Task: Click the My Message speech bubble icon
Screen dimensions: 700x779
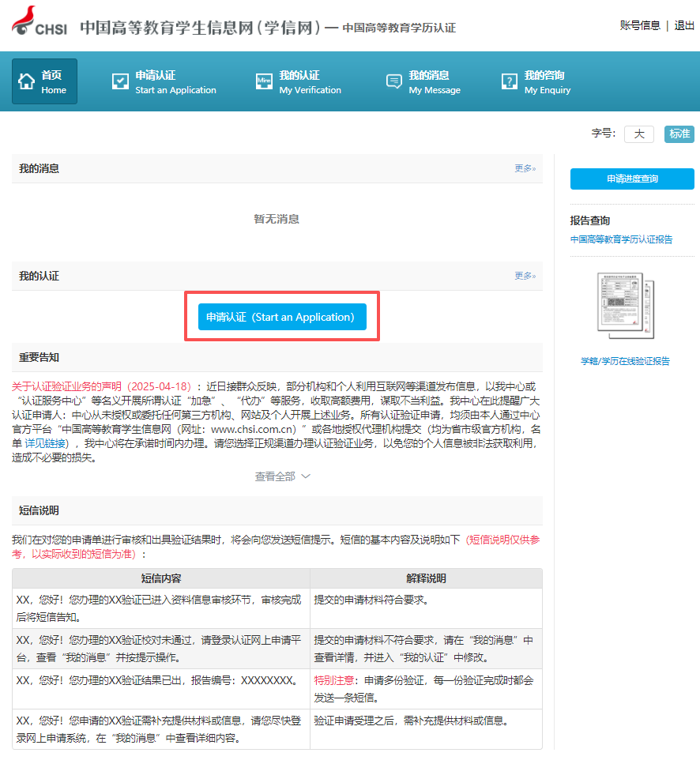Action: [393, 82]
